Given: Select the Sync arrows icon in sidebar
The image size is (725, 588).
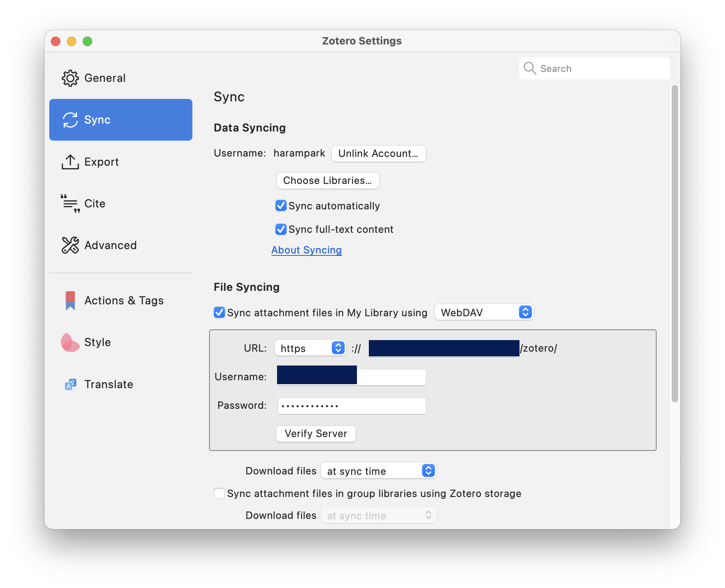Looking at the screenshot, I should click(70, 120).
